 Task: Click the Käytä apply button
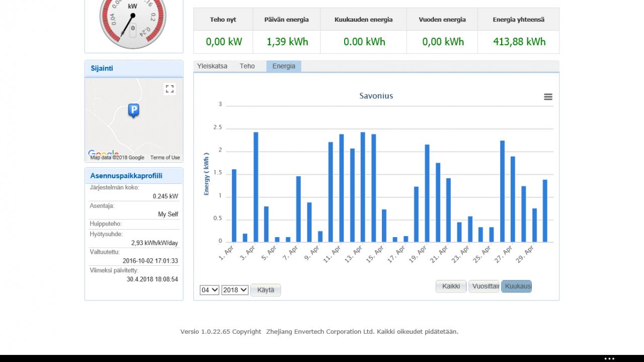click(x=266, y=290)
